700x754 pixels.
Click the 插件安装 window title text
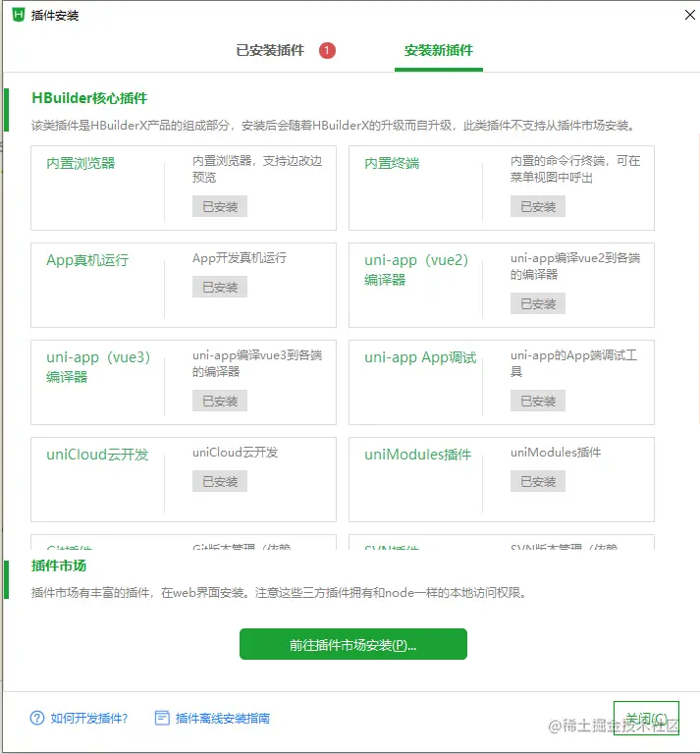55,16
